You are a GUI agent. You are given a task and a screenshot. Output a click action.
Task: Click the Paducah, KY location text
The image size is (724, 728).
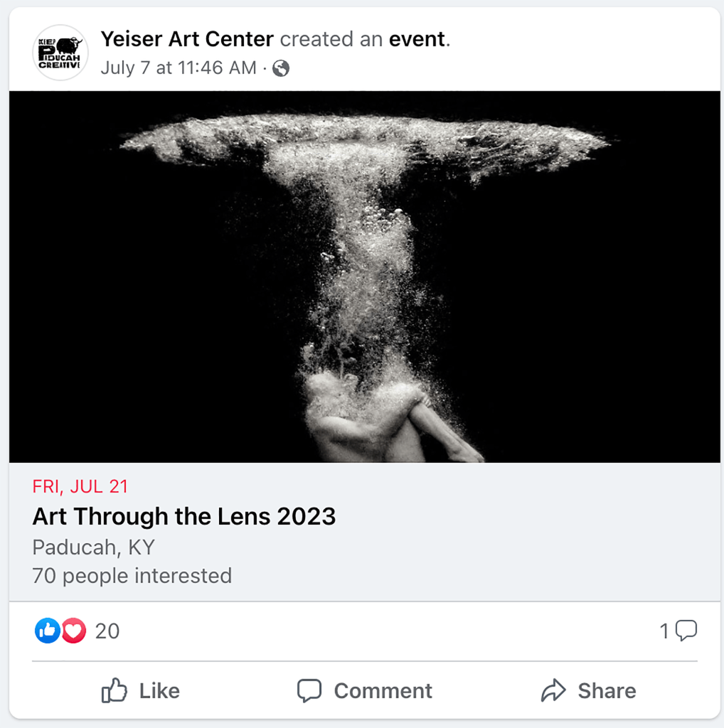click(94, 547)
